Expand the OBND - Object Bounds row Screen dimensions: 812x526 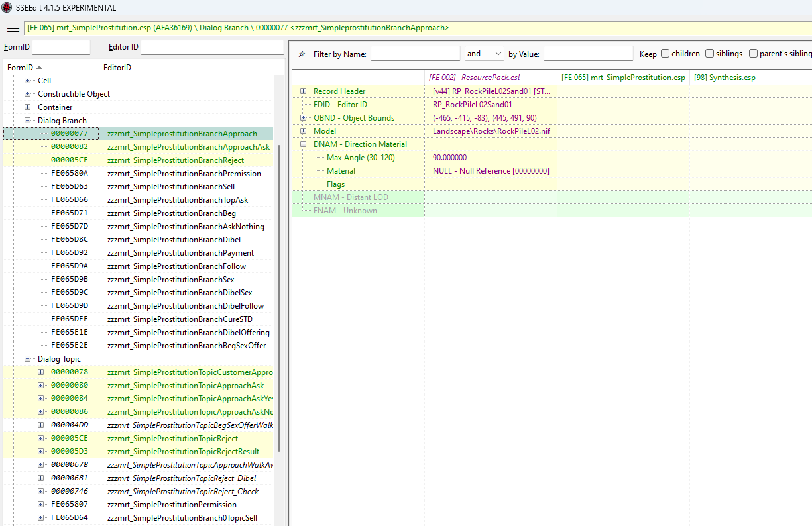point(303,118)
